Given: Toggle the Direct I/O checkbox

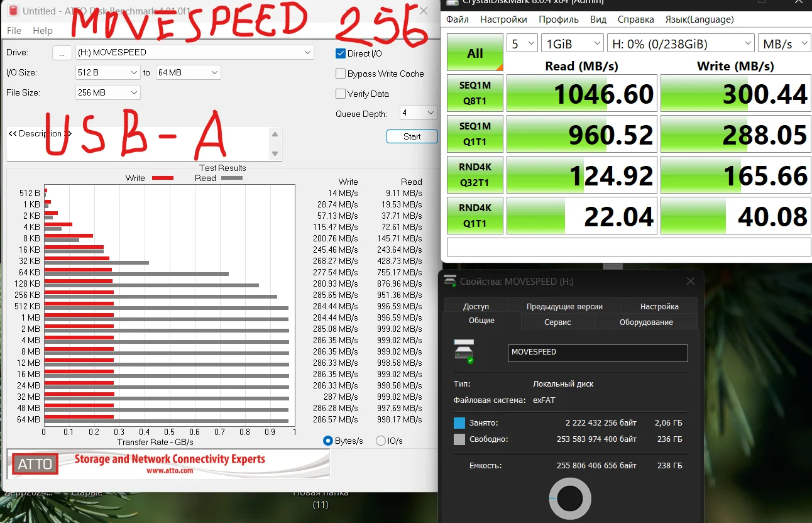Looking at the screenshot, I should tap(341, 53).
